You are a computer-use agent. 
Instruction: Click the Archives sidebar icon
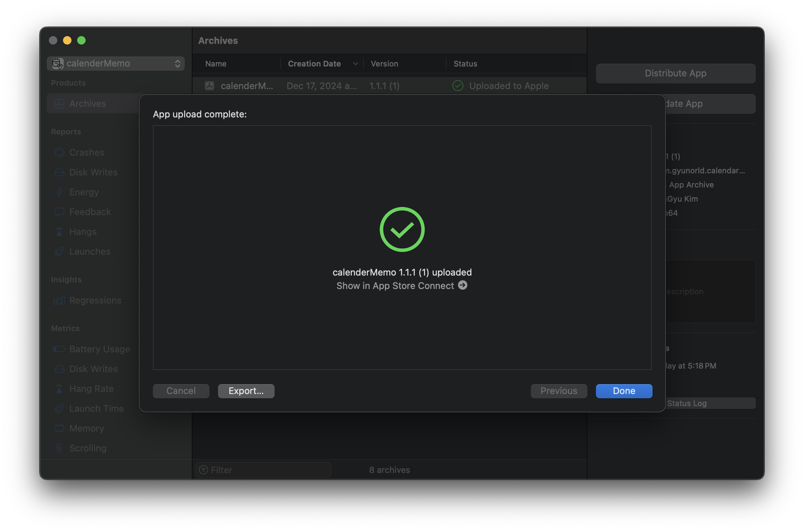(59, 104)
